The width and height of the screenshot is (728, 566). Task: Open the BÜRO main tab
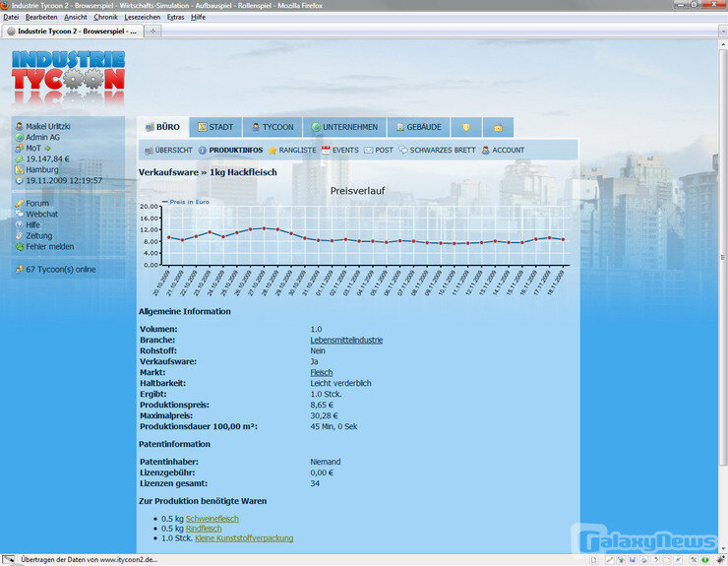click(162, 127)
